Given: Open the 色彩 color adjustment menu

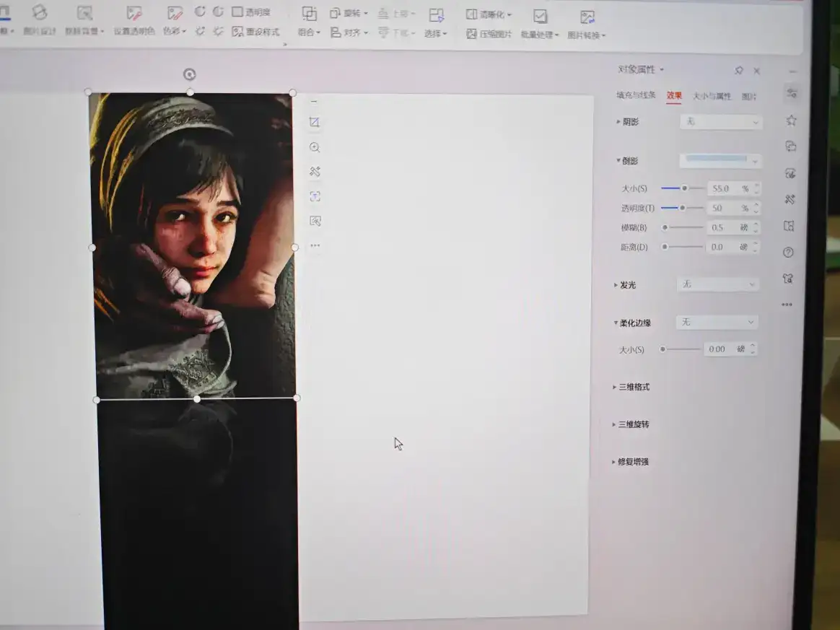Looking at the screenshot, I should [x=175, y=21].
